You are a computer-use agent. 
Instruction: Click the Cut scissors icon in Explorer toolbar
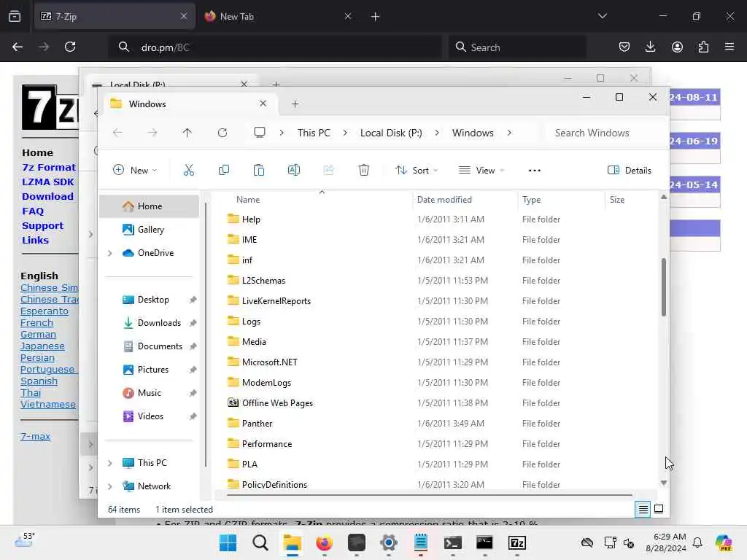coord(189,170)
